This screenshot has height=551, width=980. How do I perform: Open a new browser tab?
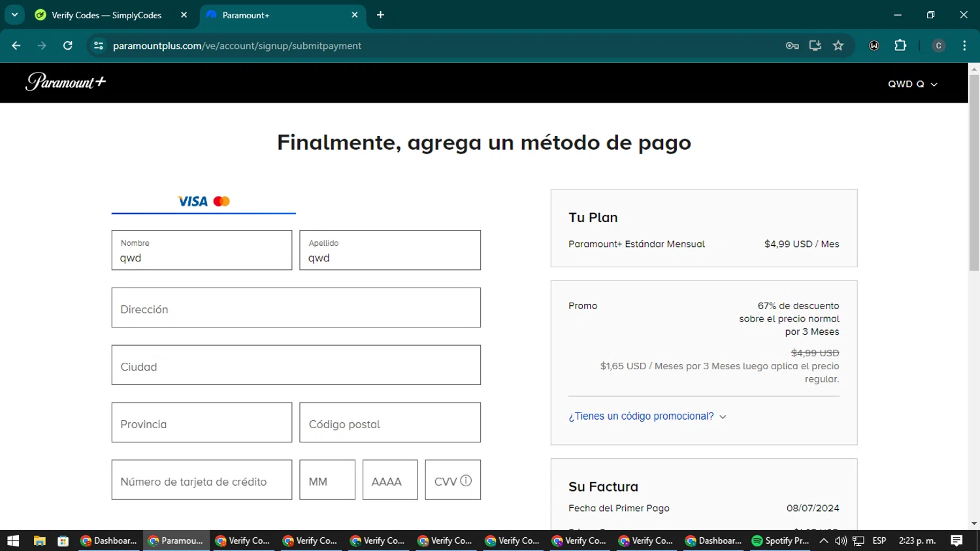pyautogui.click(x=380, y=15)
